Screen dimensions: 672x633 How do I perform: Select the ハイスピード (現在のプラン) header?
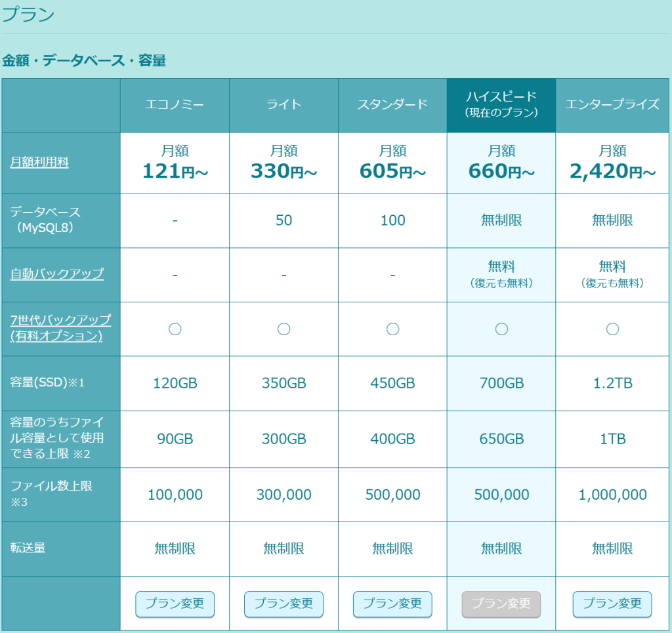(501, 105)
